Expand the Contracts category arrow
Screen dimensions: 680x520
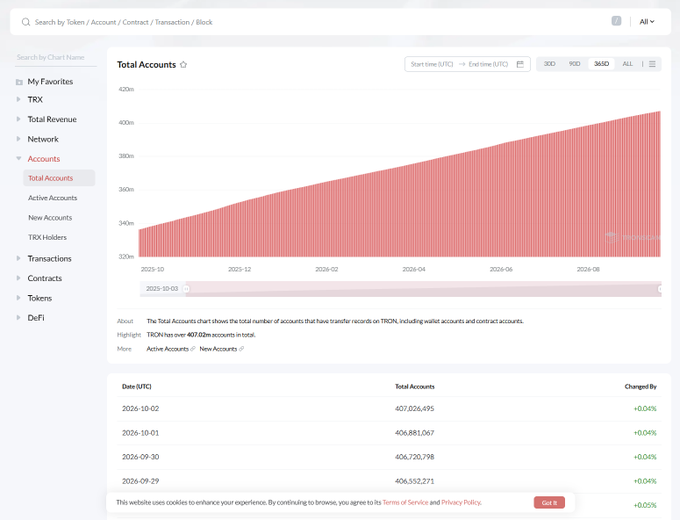(18, 278)
